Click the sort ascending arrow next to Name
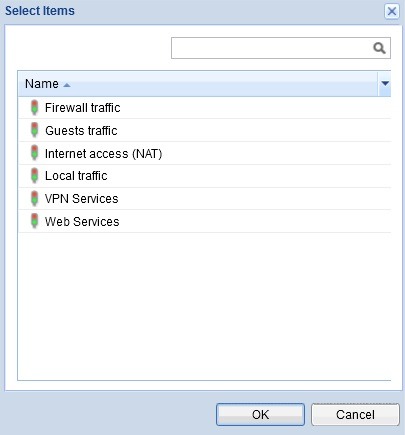Image resolution: width=405 pixels, height=435 pixels. (67, 85)
